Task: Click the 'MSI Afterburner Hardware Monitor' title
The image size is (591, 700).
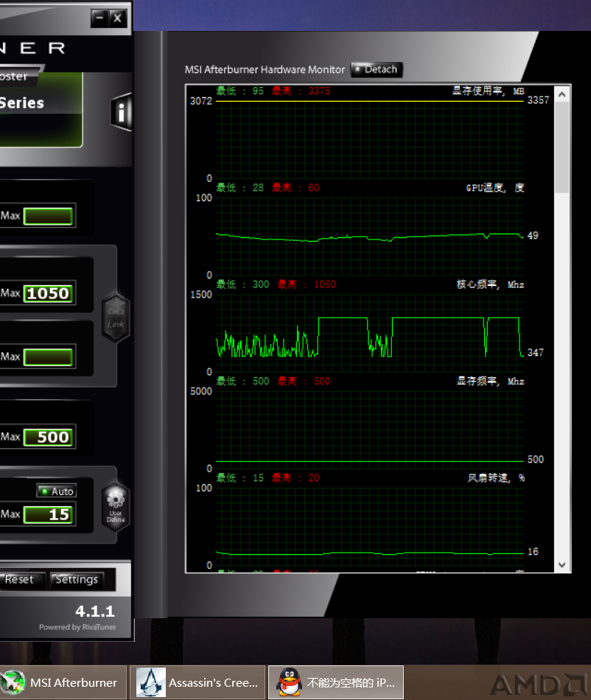Action: (x=265, y=70)
